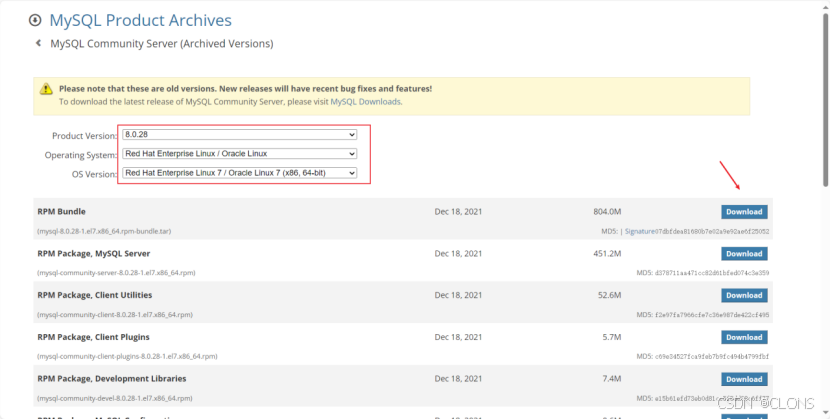
Task: Click the 5.7M size value
Action: pos(612,337)
